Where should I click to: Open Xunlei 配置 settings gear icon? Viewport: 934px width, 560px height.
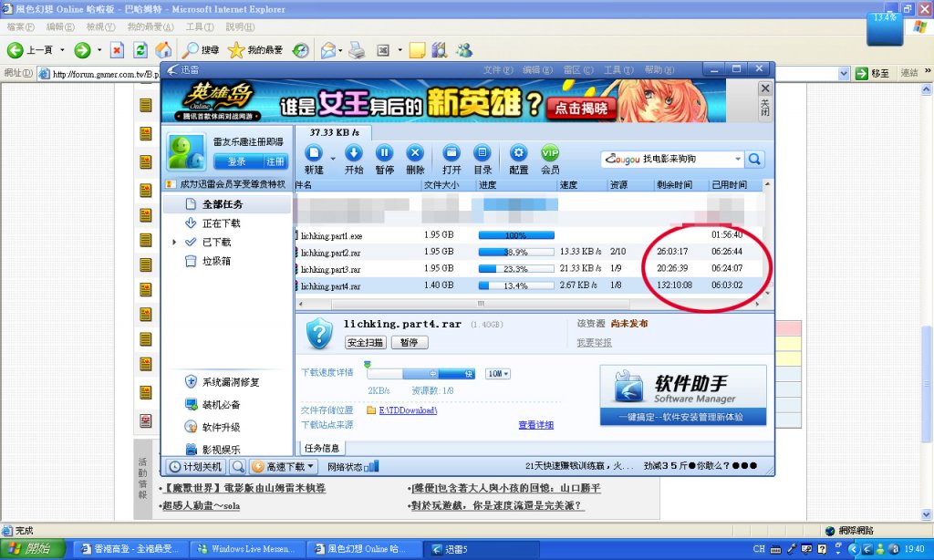click(x=518, y=153)
